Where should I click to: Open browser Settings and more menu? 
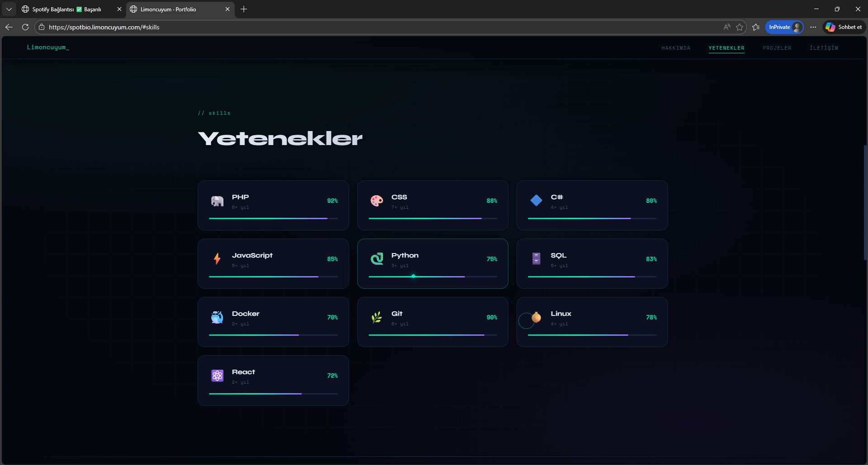coord(813,27)
